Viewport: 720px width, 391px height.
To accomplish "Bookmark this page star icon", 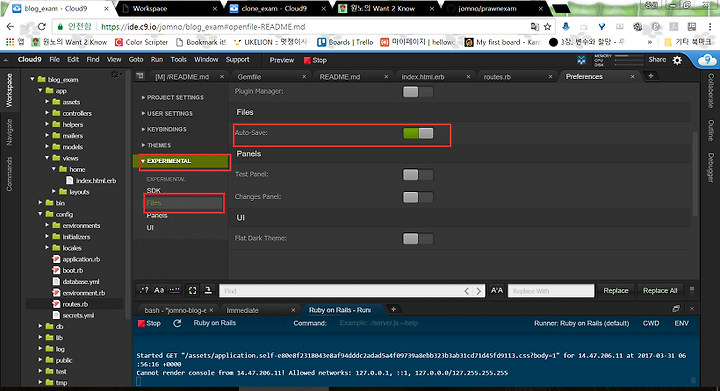I will (547, 27).
